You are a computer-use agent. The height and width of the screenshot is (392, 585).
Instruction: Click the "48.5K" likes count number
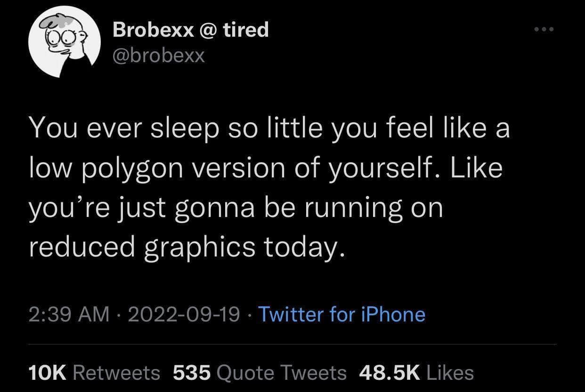coord(389,373)
